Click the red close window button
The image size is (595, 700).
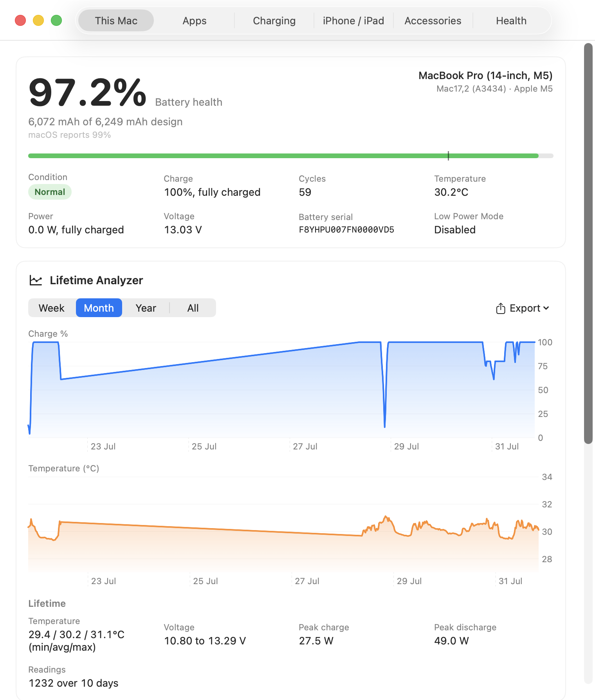click(20, 20)
